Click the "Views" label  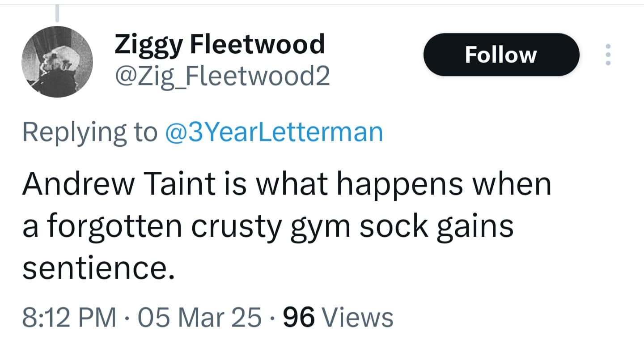point(357,317)
